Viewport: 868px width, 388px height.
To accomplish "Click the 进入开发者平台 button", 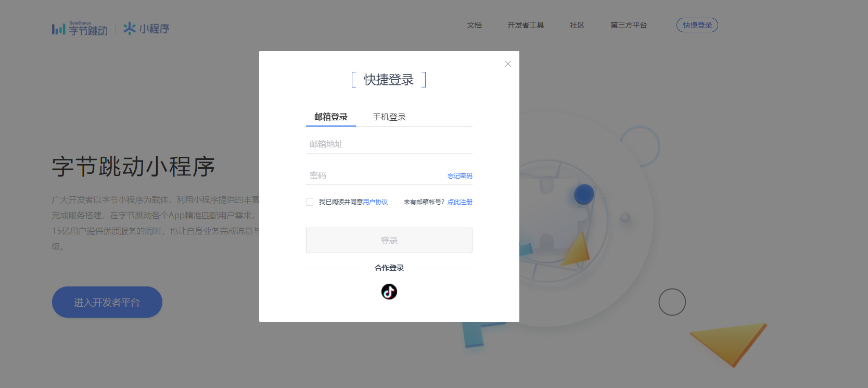I will tap(107, 302).
